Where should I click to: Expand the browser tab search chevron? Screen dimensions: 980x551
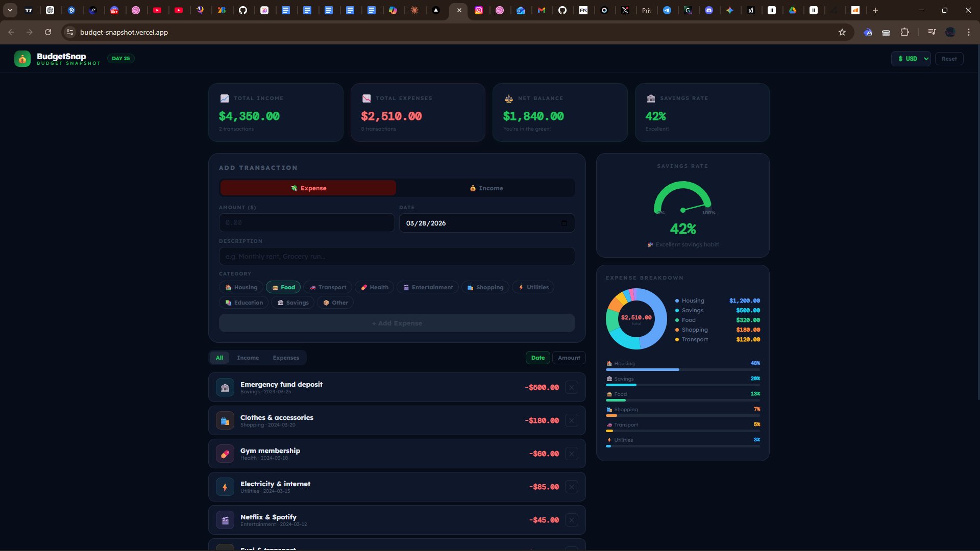(x=10, y=10)
